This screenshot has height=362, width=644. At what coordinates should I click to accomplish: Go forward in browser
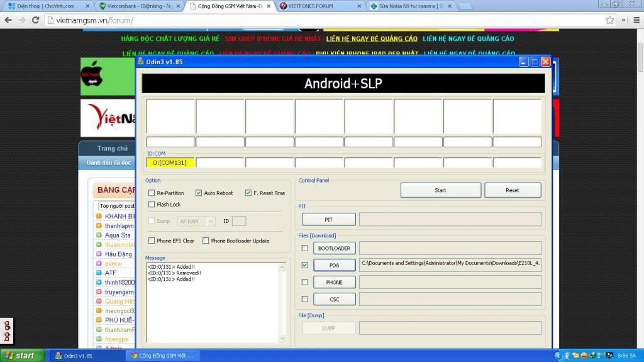pyautogui.click(x=22, y=20)
